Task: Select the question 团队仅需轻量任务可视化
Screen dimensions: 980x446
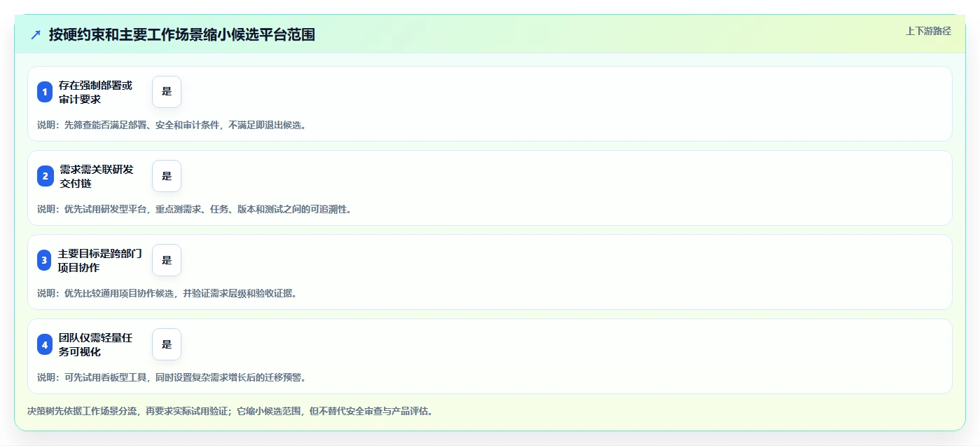Action: (x=95, y=344)
